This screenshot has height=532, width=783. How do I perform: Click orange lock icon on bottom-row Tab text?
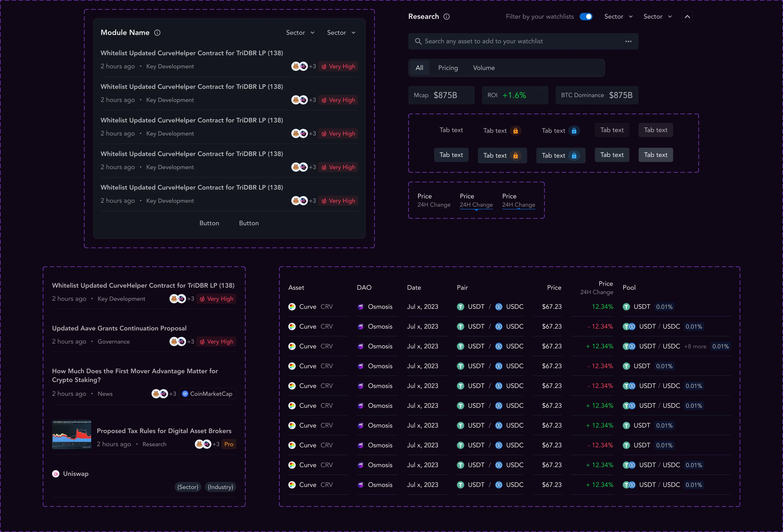click(515, 155)
